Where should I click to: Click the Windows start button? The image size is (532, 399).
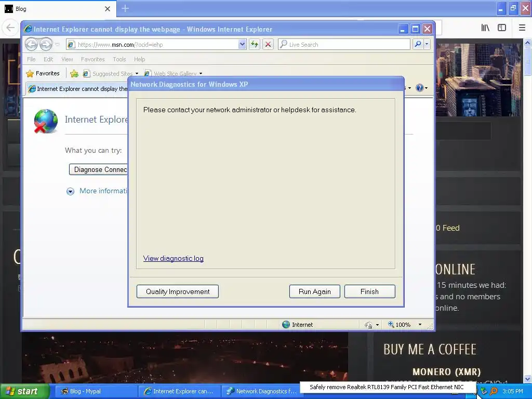point(24,391)
